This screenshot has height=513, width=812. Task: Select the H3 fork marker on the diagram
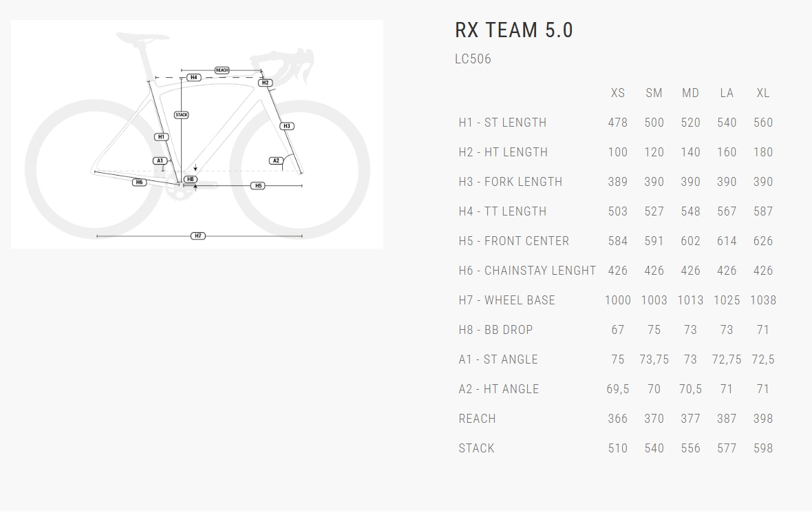287,126
